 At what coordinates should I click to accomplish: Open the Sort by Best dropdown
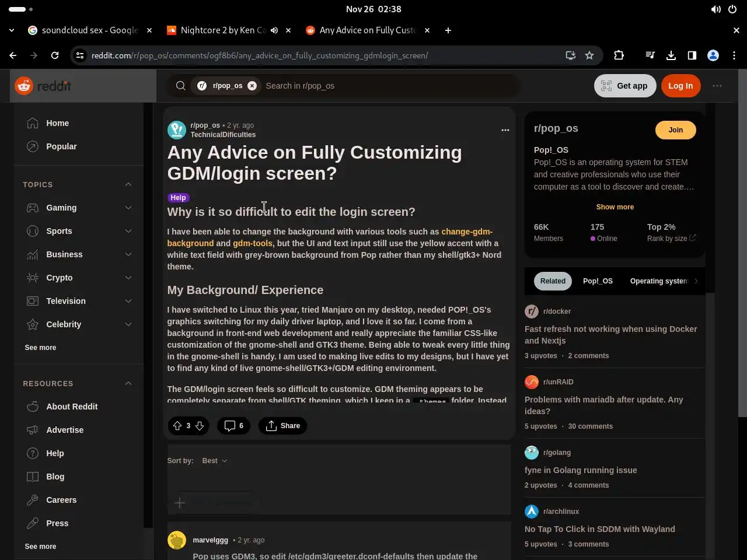214,461
